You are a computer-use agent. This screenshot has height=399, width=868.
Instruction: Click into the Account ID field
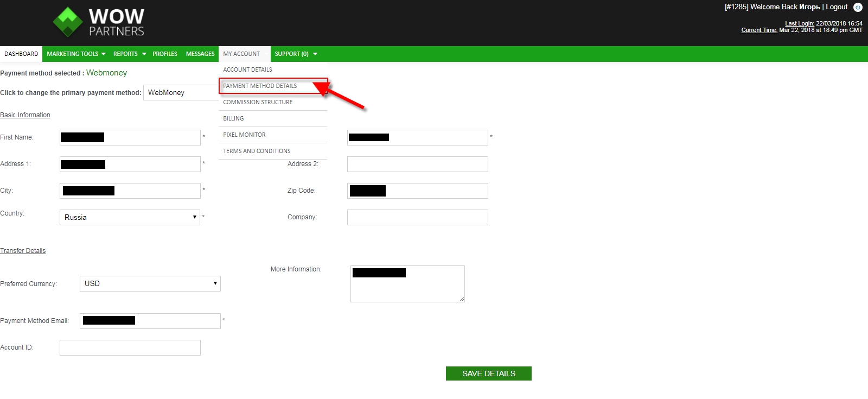130,347
